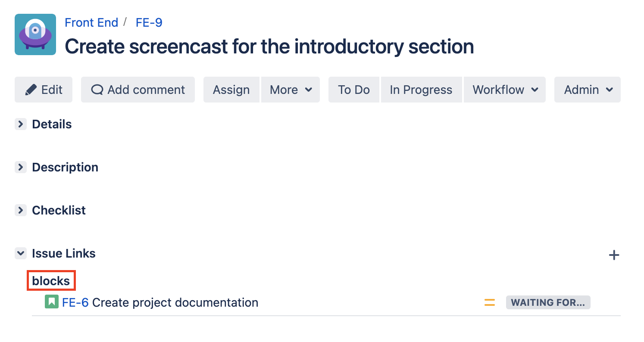This screenshot has width=644, height=342.
Task: Click the Front End project avatar icon
Action: pos(35,34)
